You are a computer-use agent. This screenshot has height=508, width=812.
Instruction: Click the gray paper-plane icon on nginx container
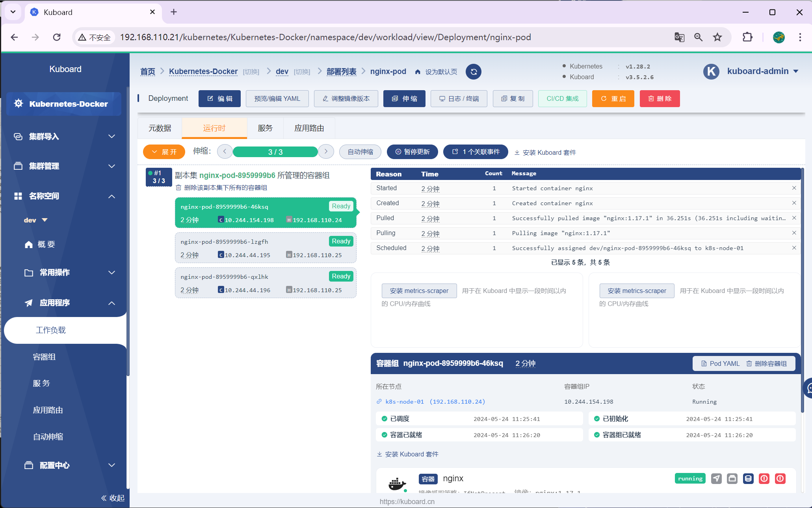tap(716, 478)
